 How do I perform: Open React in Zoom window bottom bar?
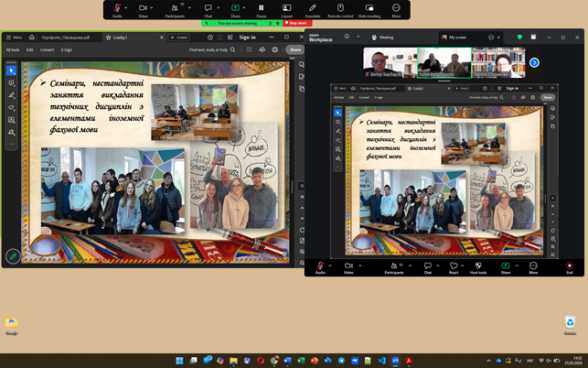pyautogui.click(x=454, y=267)
